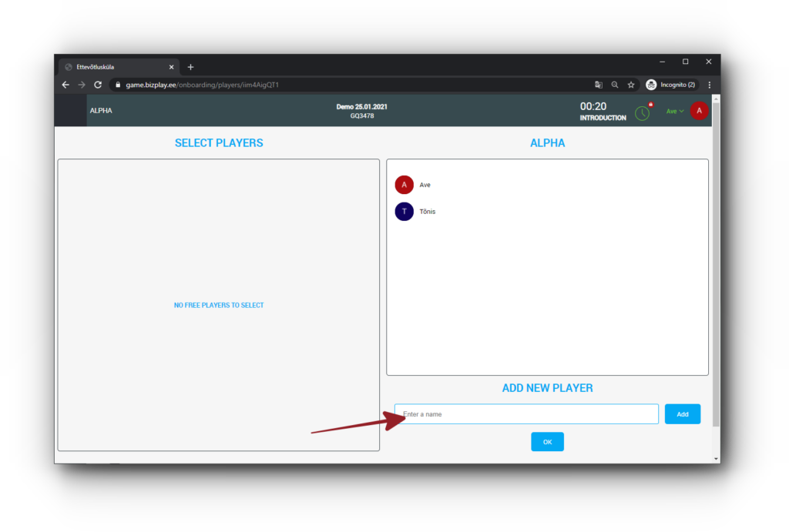The image size is (789, 532).
Task: Click the zoom magnifier icon in address bar
Action: (x=615, y=85)
